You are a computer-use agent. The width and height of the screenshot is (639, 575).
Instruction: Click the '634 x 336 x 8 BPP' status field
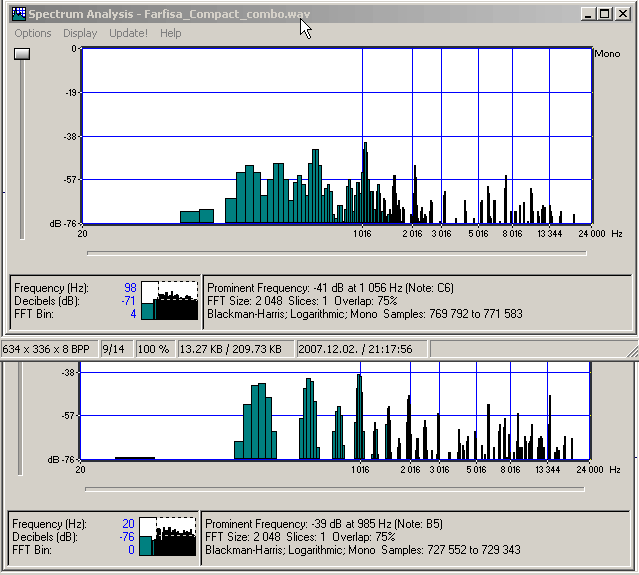pyautogui.click(x=49, y=349)
